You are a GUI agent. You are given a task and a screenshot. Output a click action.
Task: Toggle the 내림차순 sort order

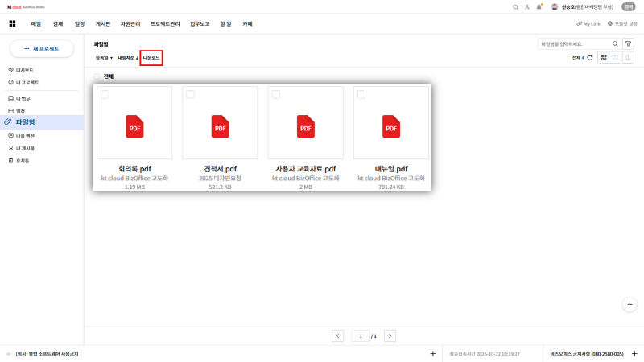[128, 58]
